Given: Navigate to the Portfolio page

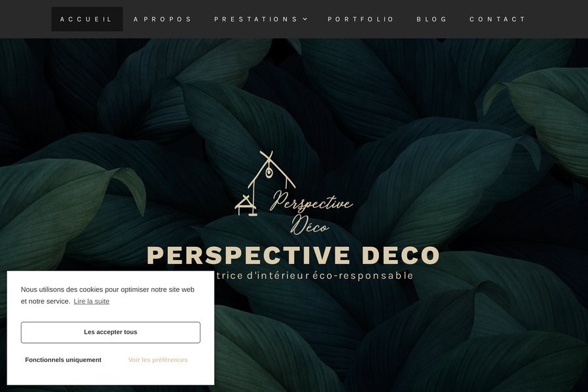Looking at the screenshot, I should tap(361, 19).
